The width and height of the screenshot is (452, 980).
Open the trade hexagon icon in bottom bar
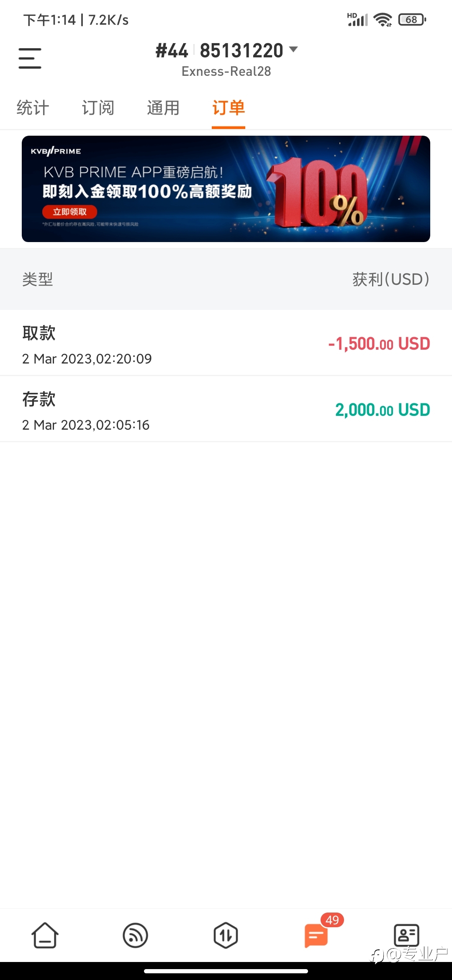tap(226, 935)
